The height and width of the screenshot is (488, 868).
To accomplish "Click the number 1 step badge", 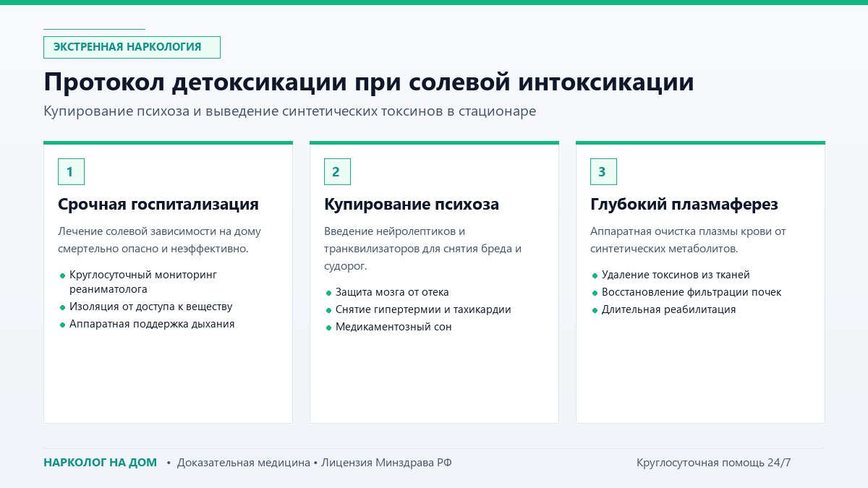I will [71, 171].
